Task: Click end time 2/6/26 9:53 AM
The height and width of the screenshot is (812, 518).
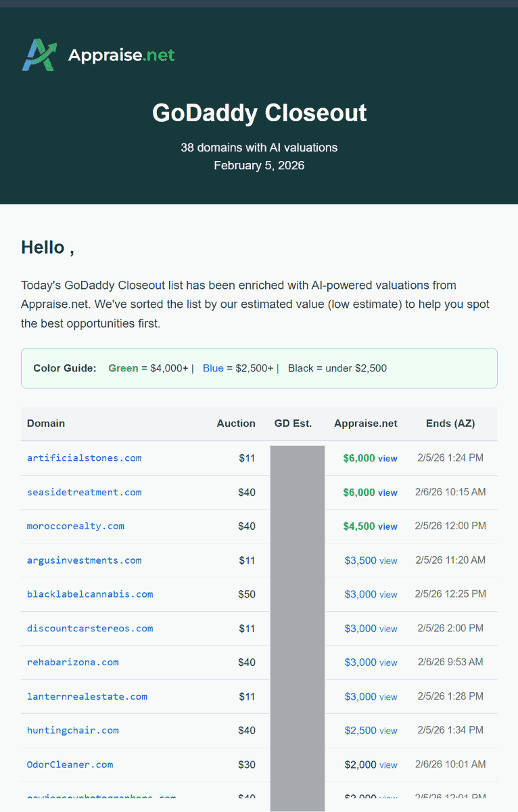Action: point(450,662)
